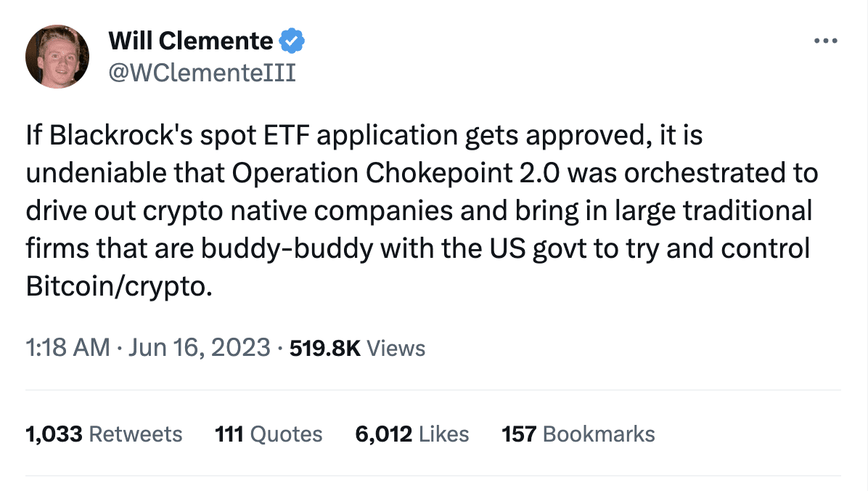The width and height of the screenshot is (868, 491).
Task: Click the display name Will Clemente
Action: click(190, 41)
